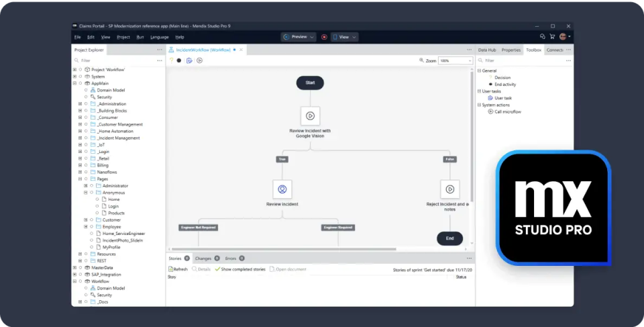This screenshot has width=644, height=327.
Task: Select the User task tool in Toolbox
Action: (x=503, y=98)
